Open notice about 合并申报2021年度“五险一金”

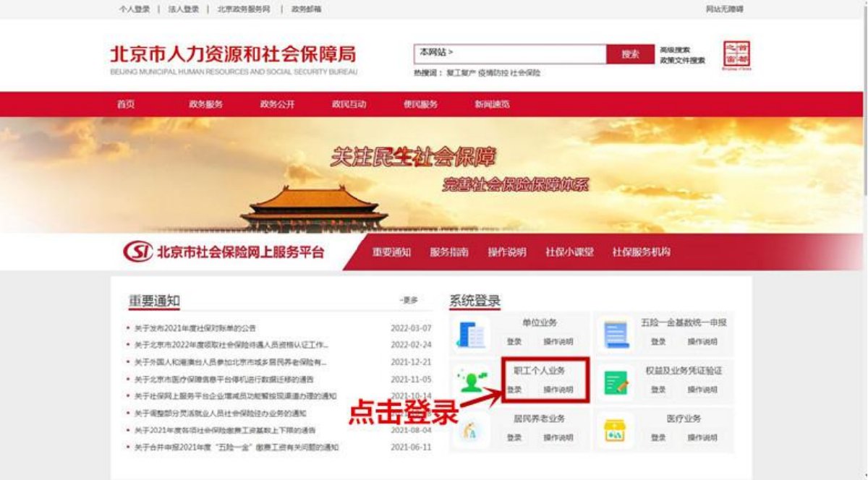tap(237, 447)
